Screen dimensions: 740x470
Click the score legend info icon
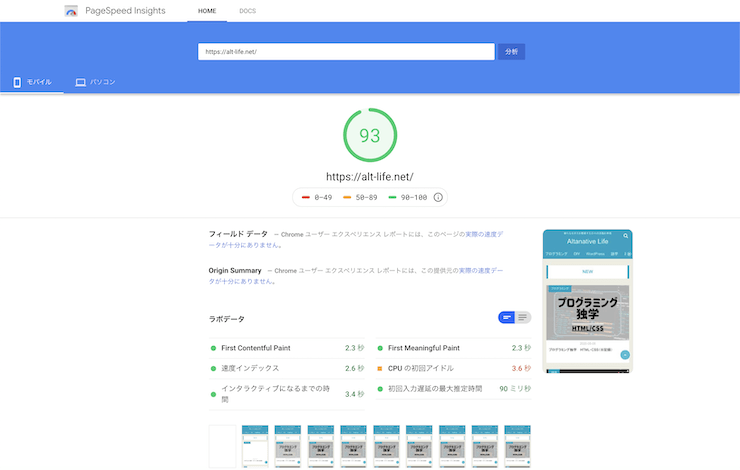pyautogui.click(x=438, y=197)
